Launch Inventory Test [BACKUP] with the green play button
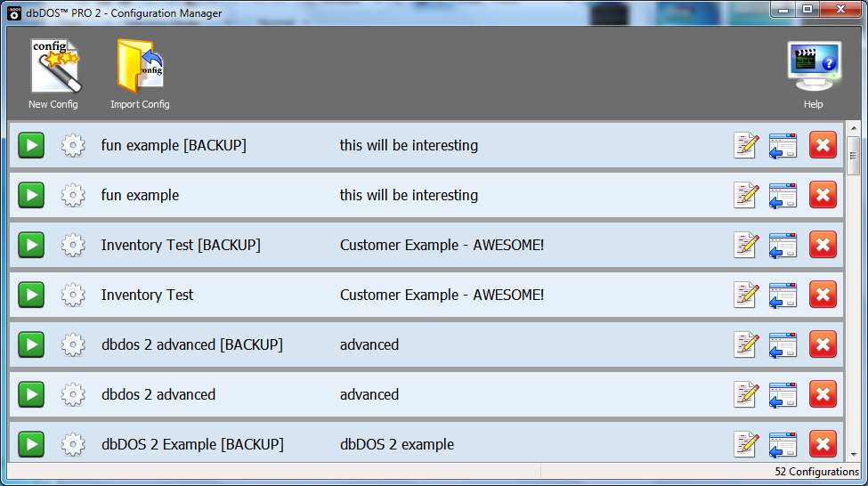Screen dimensions: 868x486 click(31, 245)
